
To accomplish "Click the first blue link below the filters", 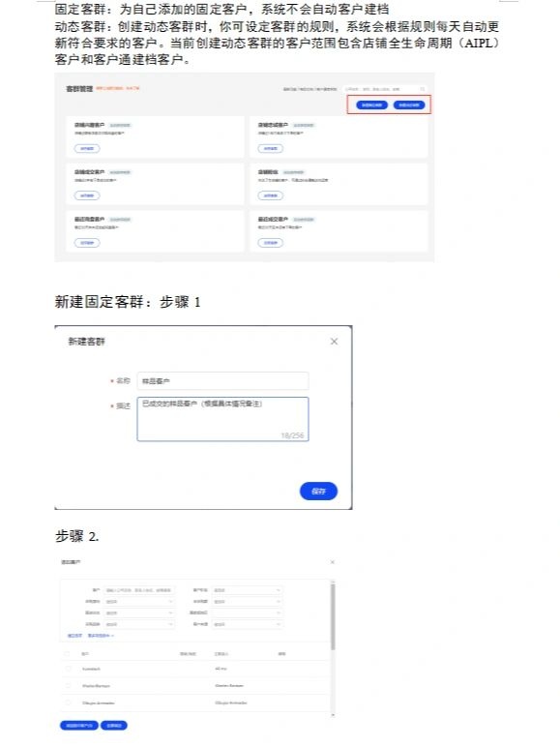I will click(74, 636).
